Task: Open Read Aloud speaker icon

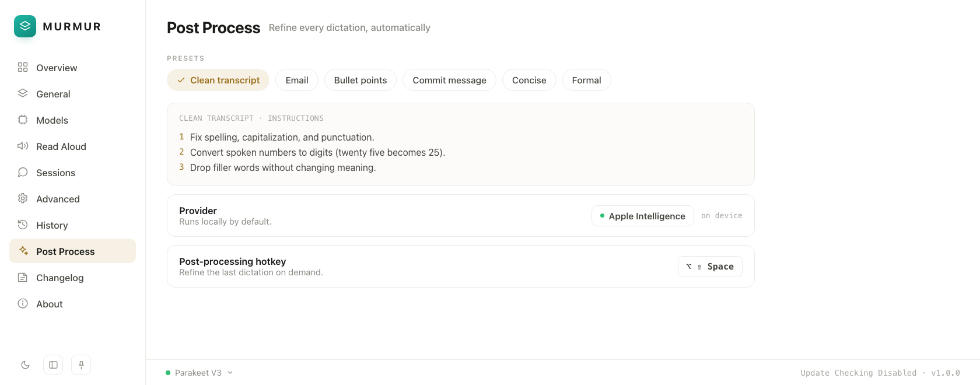Action: pos(23,146)
